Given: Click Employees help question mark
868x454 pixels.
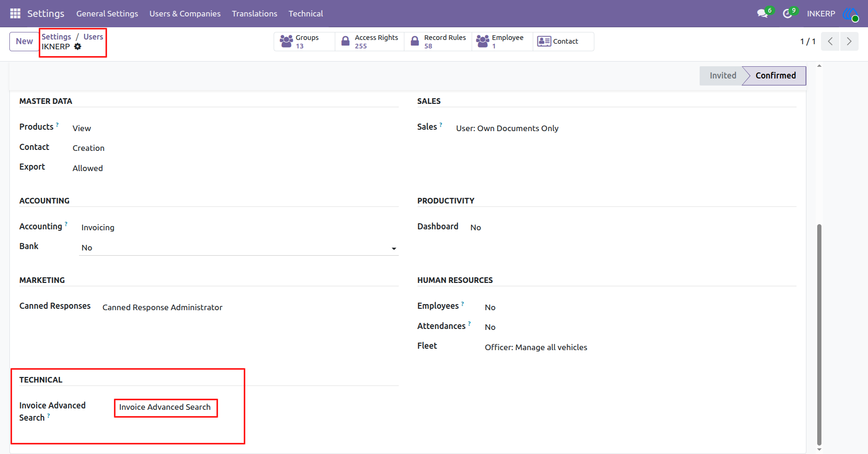Looking at the screenshot, I should click(463, 304).
